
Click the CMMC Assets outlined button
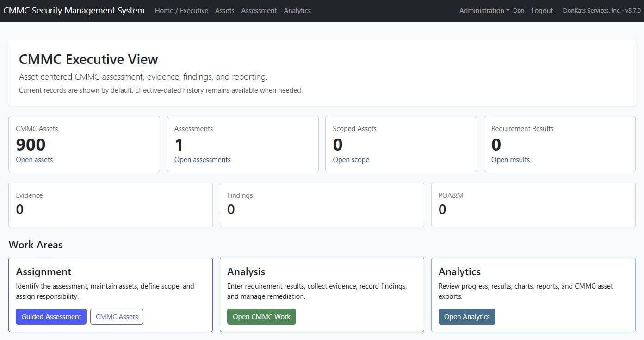[x=117, y=317]
